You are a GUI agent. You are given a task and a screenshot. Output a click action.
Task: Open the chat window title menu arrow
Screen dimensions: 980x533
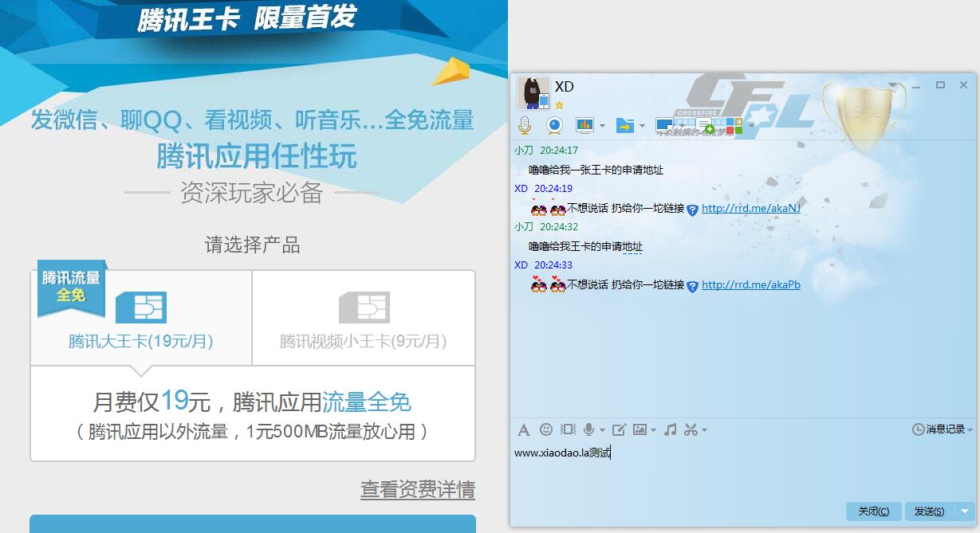click(892, 84)
